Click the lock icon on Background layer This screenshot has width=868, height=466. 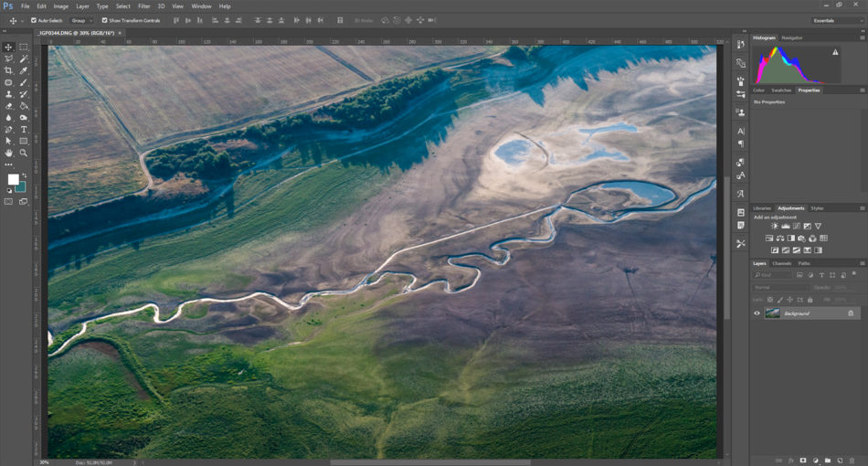pyautogui.click(x=851, y=313)
